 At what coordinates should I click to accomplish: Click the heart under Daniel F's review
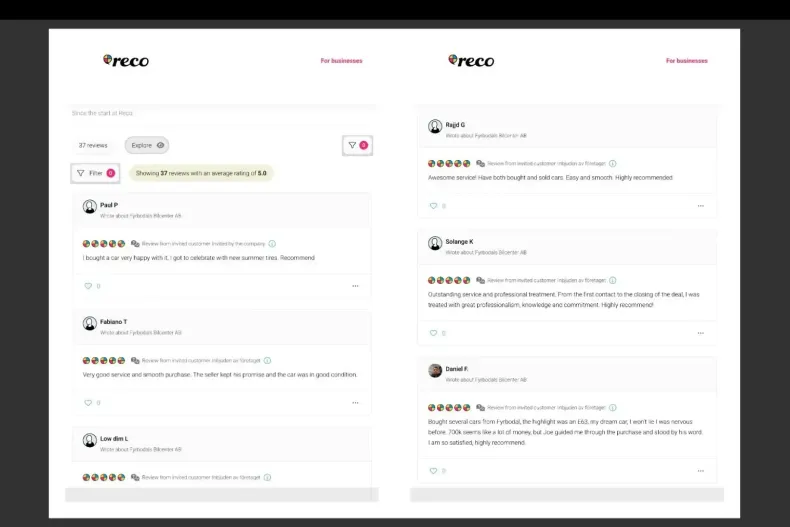point(433,471)
